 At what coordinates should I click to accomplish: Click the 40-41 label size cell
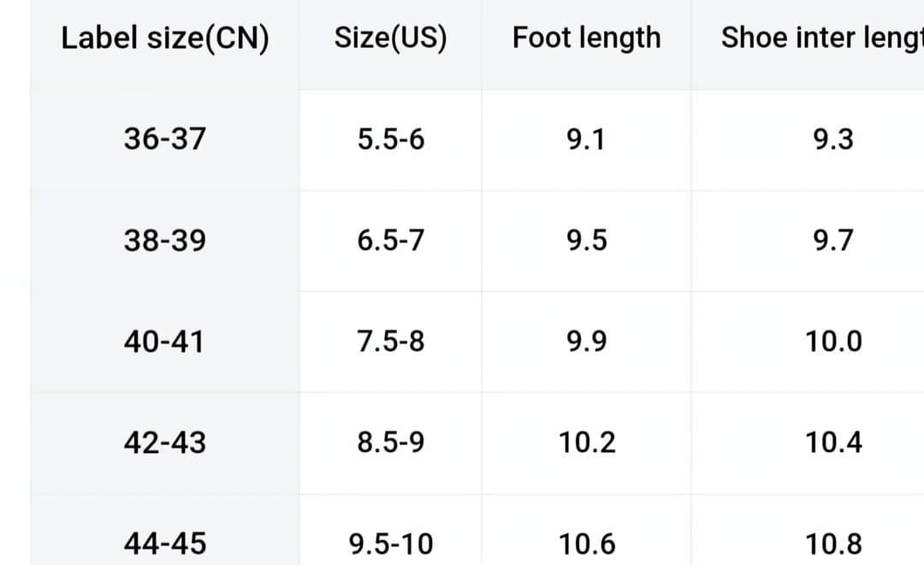[x=165, y=342]
